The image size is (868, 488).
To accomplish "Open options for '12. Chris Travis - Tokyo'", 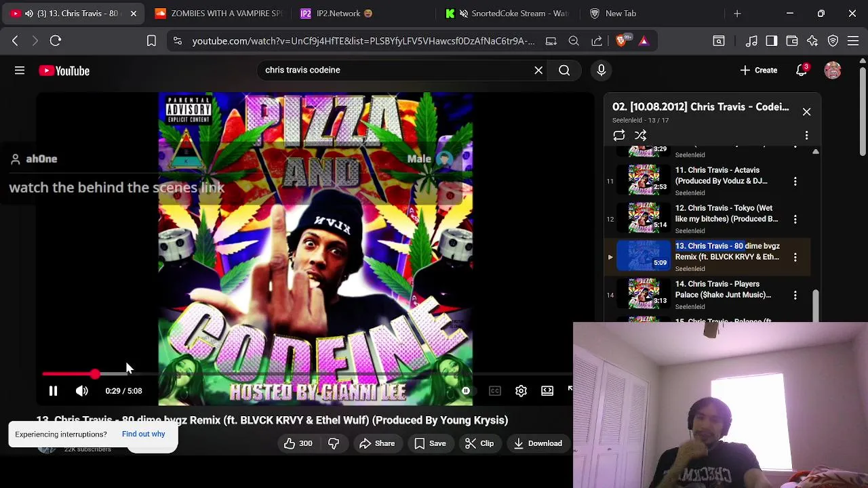I will point(795,219).
